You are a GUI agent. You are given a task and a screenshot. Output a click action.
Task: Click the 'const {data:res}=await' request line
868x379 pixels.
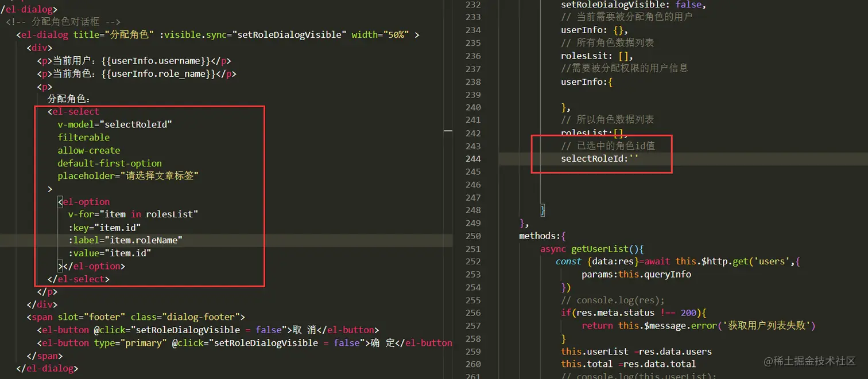point(678,261)
